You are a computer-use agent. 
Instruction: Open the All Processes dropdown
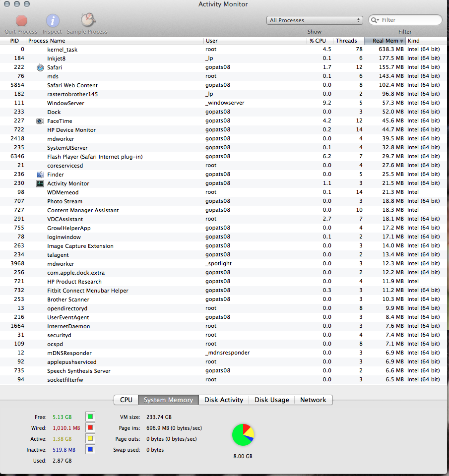(315, 20)
